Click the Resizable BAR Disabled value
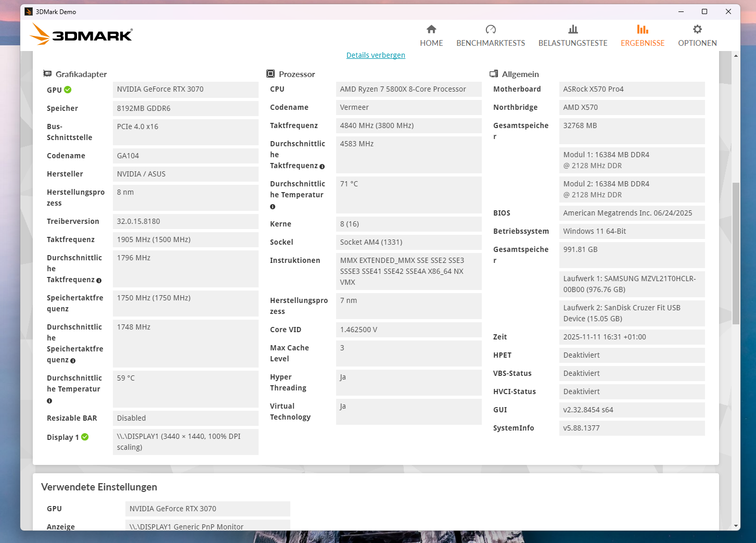The image size is (756, 543). (x=186, y=418)
